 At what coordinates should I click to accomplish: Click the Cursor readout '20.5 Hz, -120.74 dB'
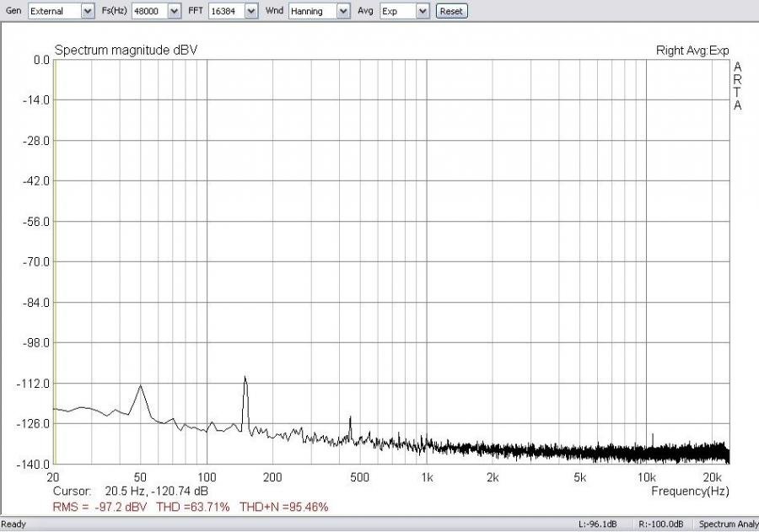(x=156, y=491)
